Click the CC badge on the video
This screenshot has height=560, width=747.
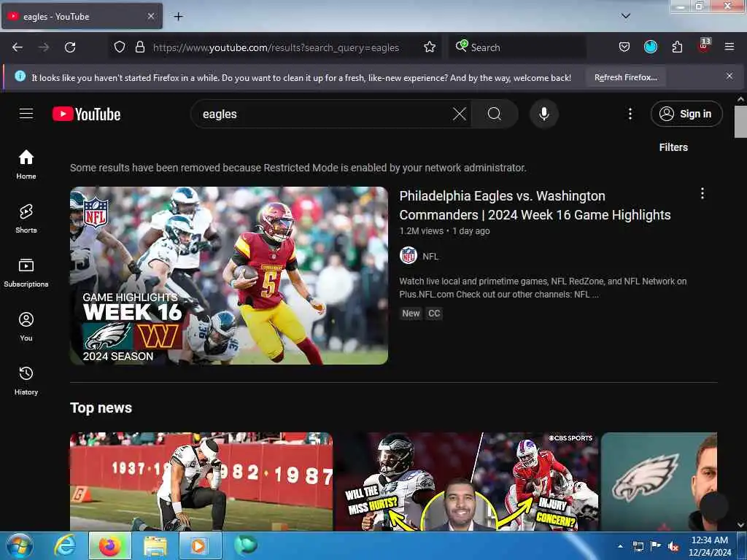click(434, 314)
